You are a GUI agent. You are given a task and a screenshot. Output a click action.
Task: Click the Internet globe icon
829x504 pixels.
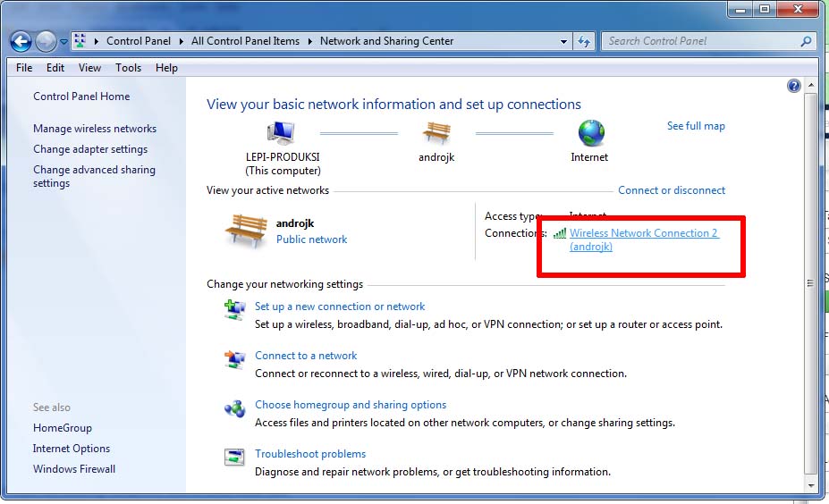point(591,132)
